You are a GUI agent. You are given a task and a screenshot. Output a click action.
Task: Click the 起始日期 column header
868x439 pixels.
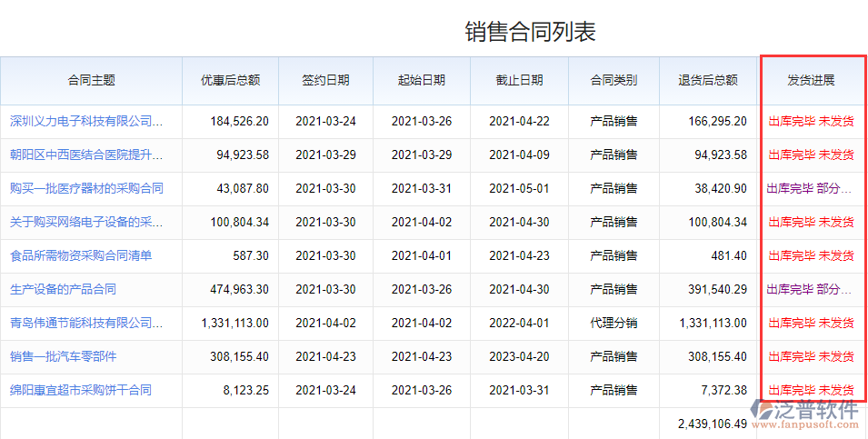tap(421, 80)
